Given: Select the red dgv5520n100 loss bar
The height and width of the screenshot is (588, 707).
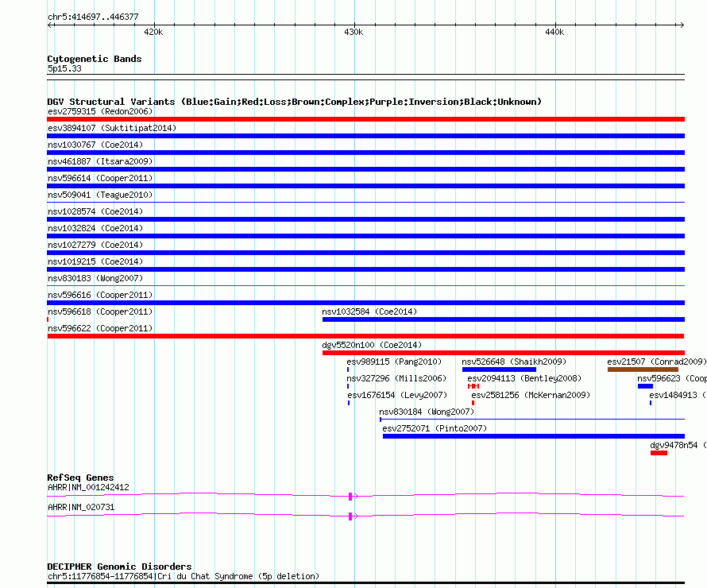Looking at the screenshot, I should click(x=503, y=353).
